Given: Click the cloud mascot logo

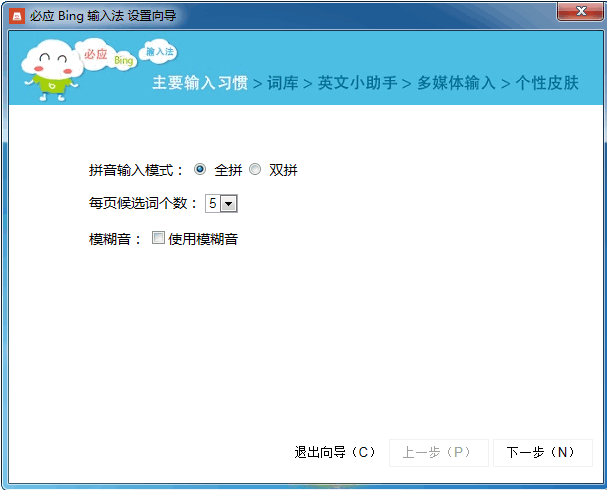Looking at the screenshot, I should pyautogui.click(x=52, y=71).
